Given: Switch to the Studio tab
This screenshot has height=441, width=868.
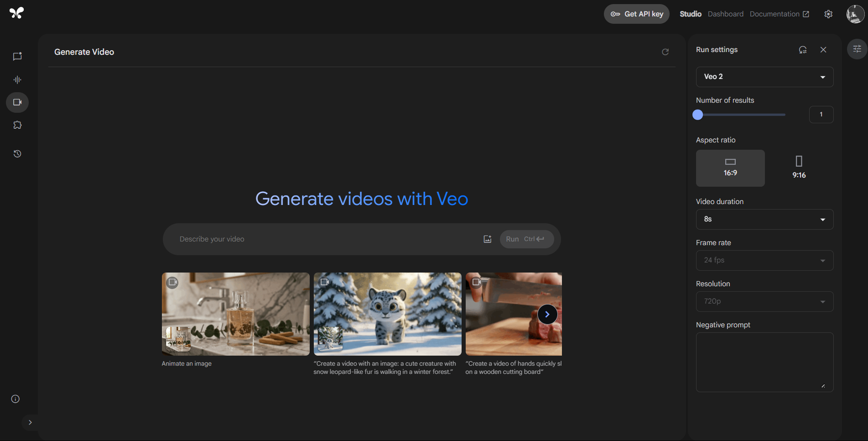Looking at the screenshot, I should (x=691, y=14).
